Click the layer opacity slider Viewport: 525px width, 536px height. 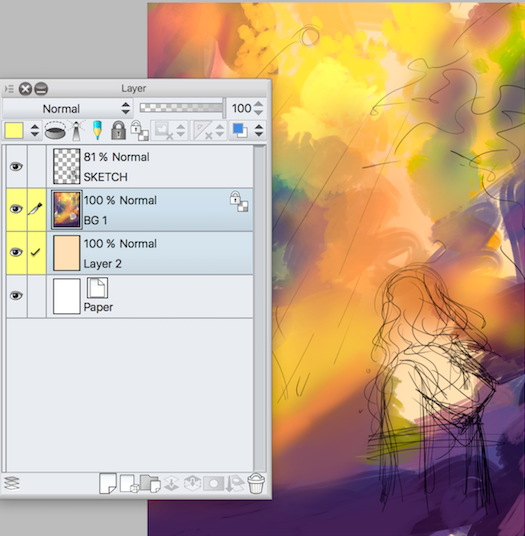[181, 108]
